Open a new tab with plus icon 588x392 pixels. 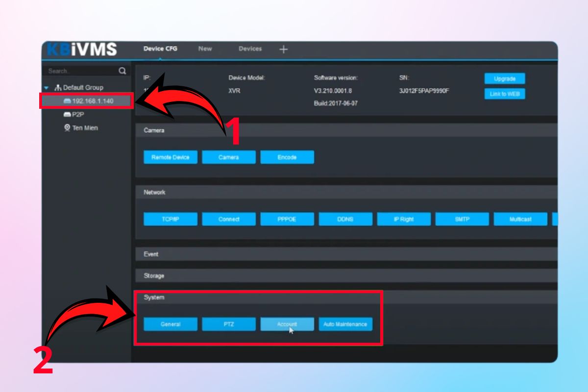coord(283,49)
